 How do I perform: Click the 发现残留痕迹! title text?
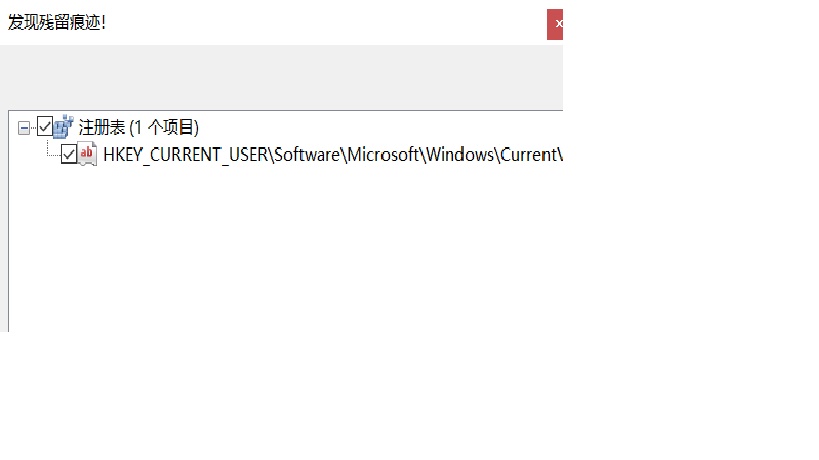(57, 22)
